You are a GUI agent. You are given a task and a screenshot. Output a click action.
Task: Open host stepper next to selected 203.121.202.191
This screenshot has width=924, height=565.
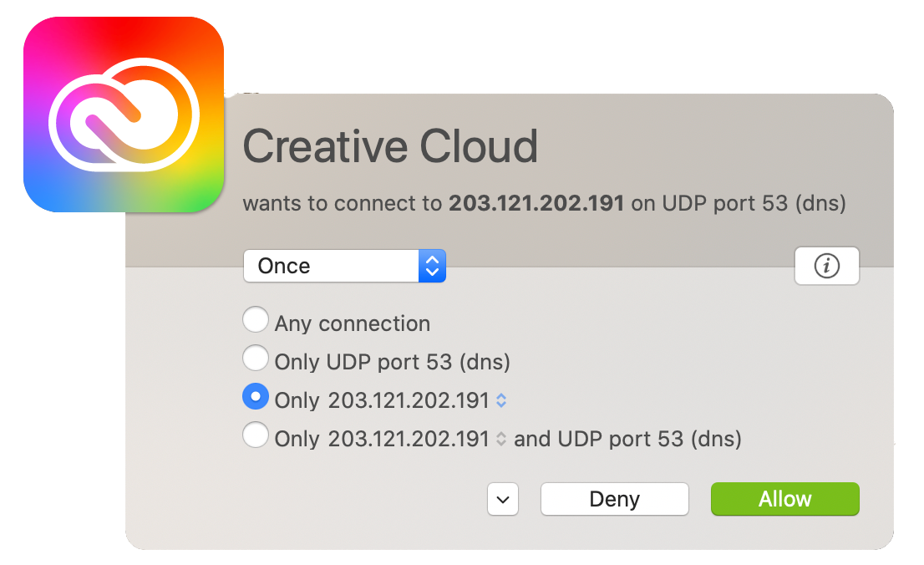tap(501, 400)
